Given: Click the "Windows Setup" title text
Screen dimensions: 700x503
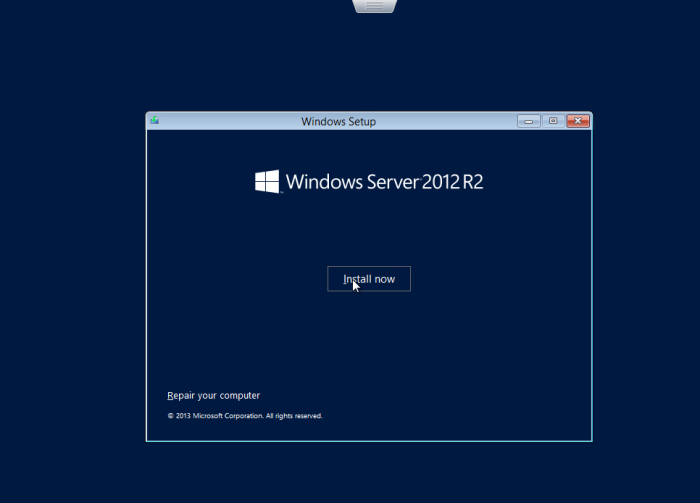Looking at the screenshot, I should coord(338,122).
